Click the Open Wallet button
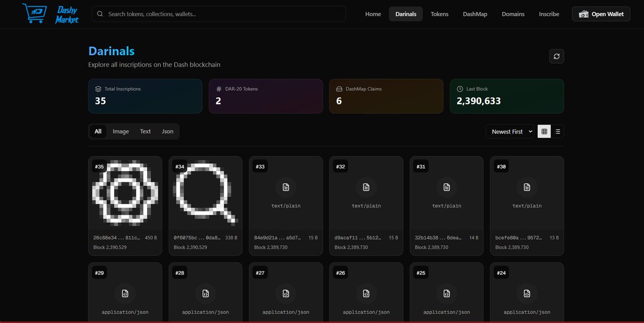The height and width of the screenshot is (323, 644). [601, 14]
